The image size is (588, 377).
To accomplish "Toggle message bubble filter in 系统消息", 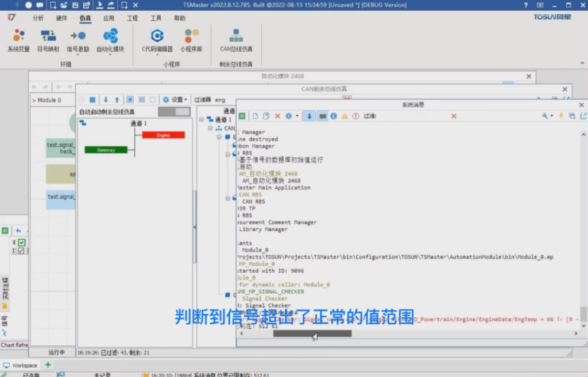I will point(323,116).
